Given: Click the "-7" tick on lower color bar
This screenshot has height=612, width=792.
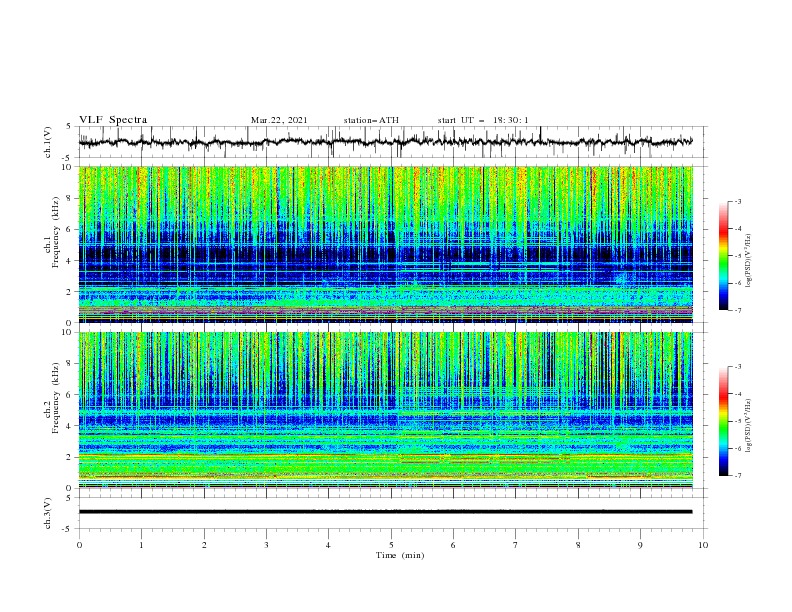Looking at the screenshot, I should tap(737, 476).
